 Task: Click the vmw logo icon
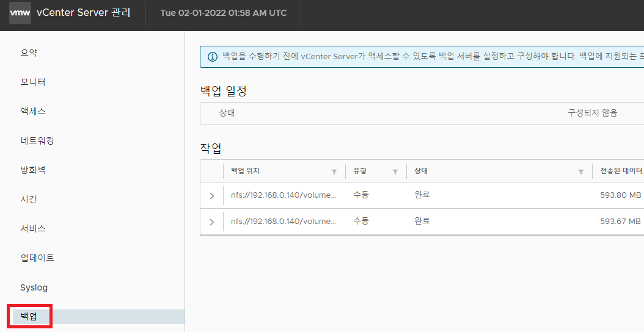[x=20, y=12]
